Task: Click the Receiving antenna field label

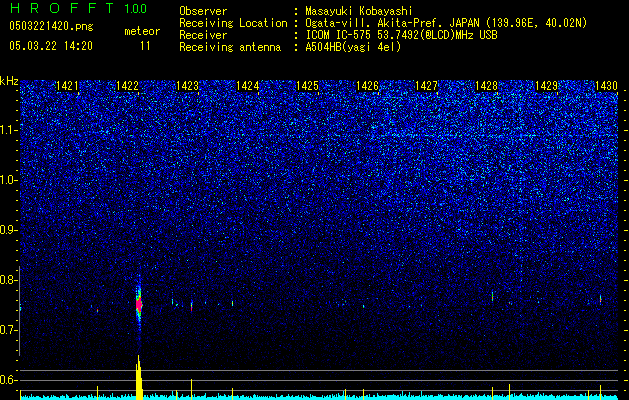Action: (230, 47)
